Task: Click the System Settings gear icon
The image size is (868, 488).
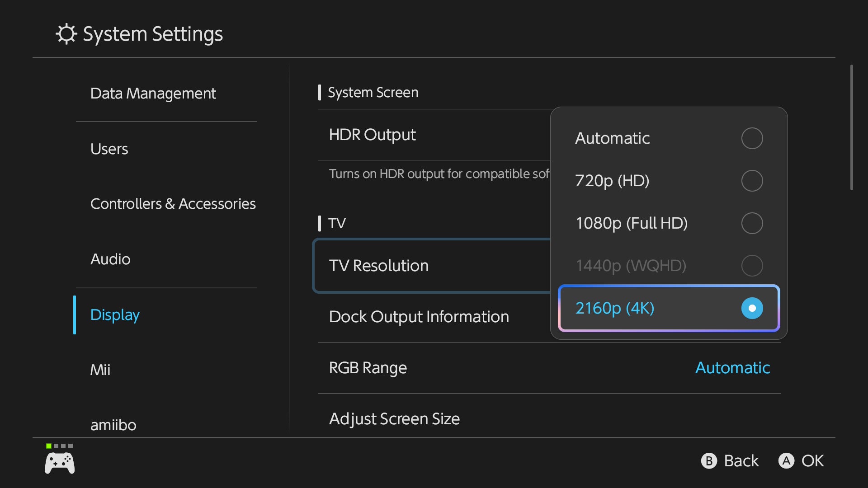Action: 66,34
